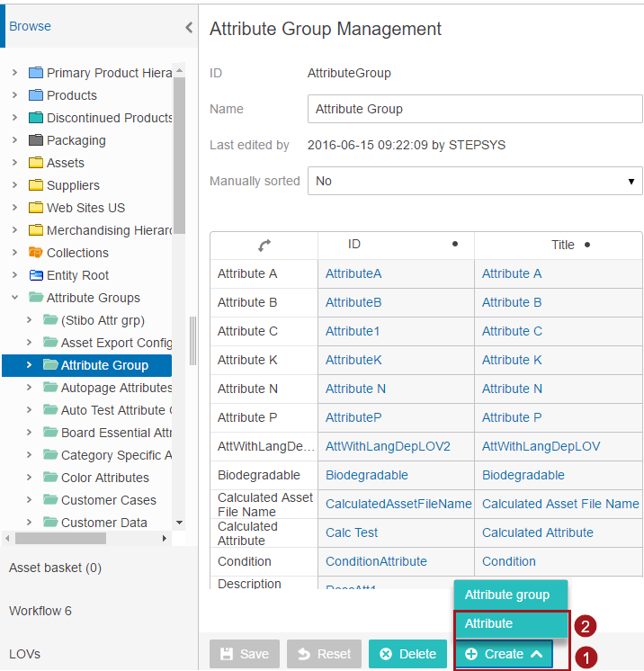Click the Autopage Attributes folder icon

[50, 388]
